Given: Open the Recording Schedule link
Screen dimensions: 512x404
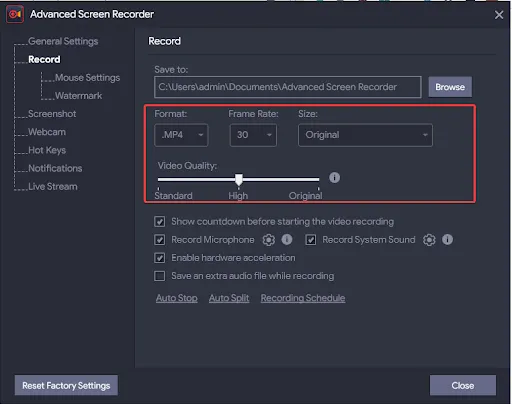Looking at the screenshot, I should (x=303, y=298).
